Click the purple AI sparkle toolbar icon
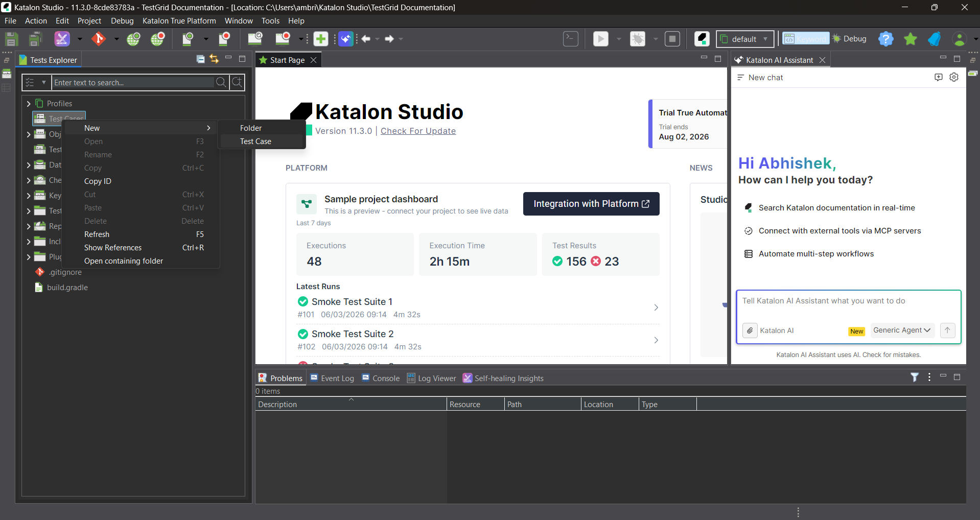The height and width of the screenshot is (520, 980). (x=346, y=39)
